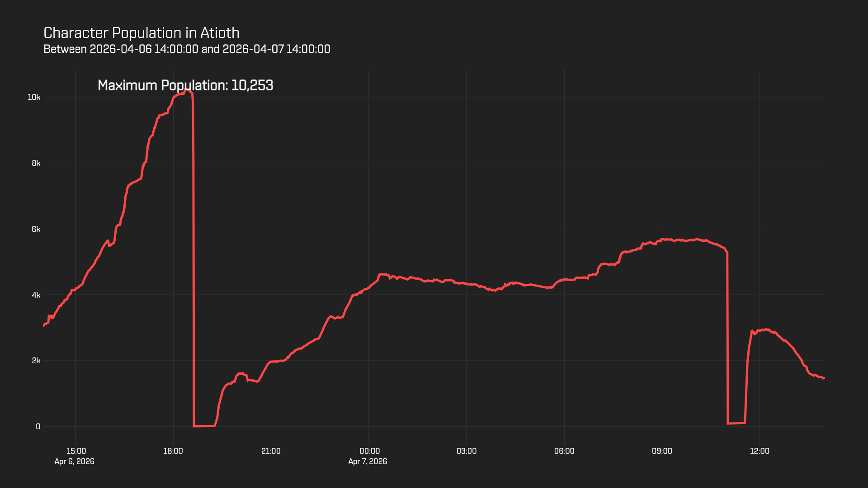Click the 03:00 x-axis tick label

coord(467,451)
